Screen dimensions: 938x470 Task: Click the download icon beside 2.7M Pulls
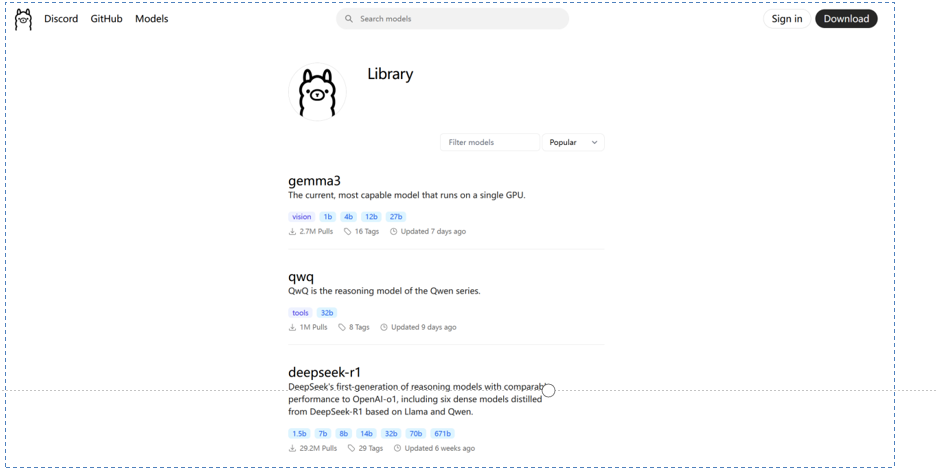click(293, 231)
